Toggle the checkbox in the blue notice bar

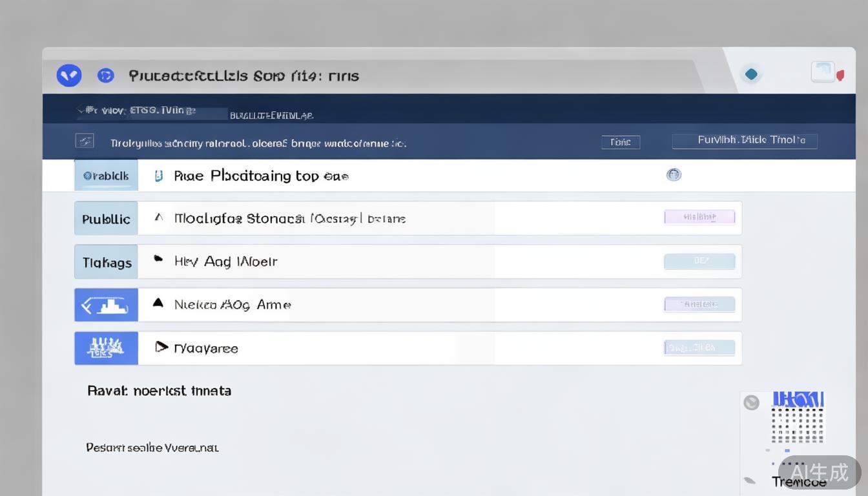coord(85,141)
